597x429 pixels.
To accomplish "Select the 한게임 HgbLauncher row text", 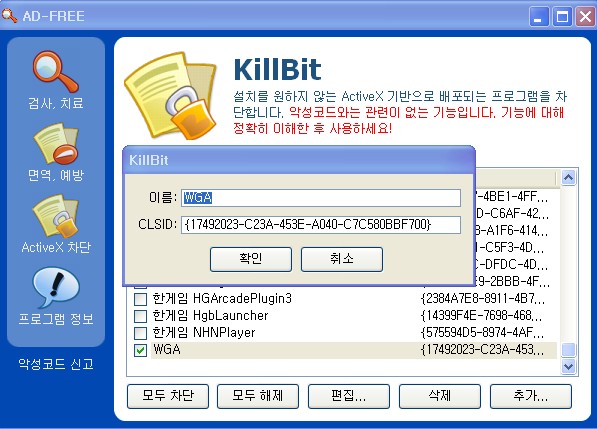I will click(x=210, y=316).
